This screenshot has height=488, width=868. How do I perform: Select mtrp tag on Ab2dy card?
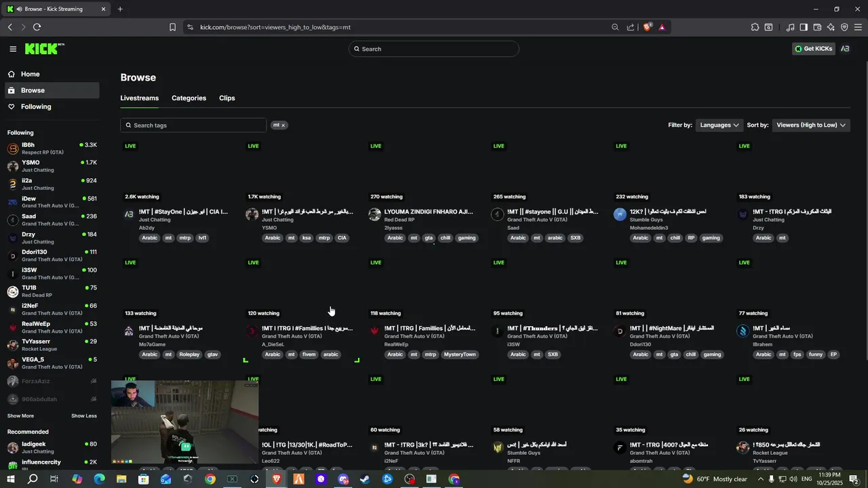tap(185, 238)
